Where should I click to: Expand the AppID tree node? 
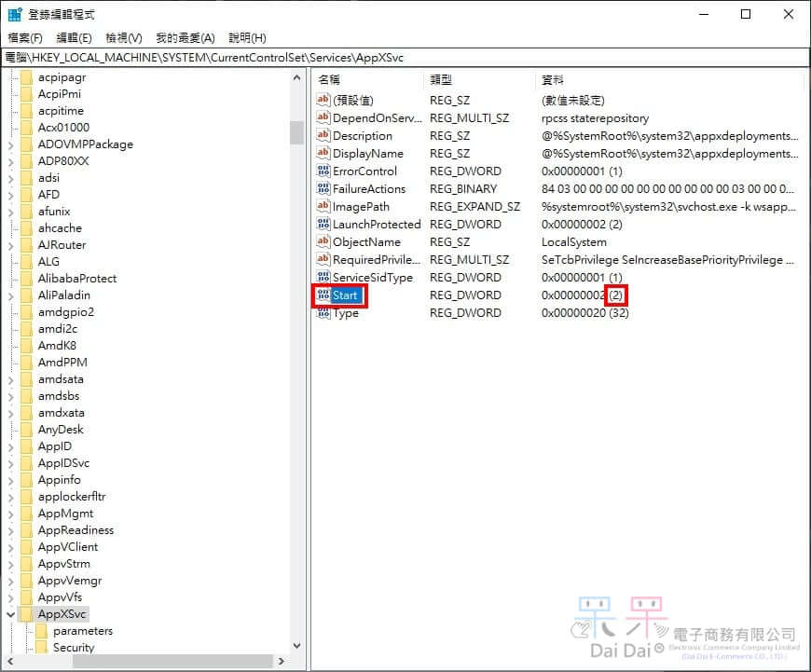(10, 446)
